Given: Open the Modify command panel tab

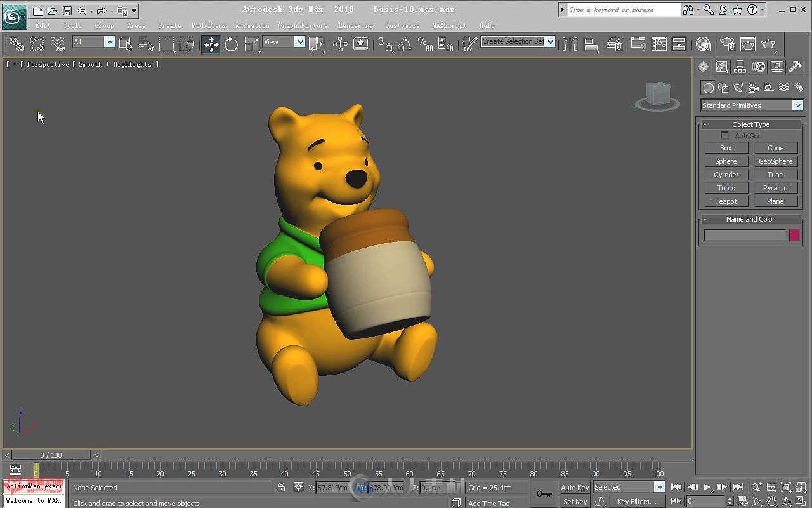Looking at the screenshot, I should [x=721, y=67].
